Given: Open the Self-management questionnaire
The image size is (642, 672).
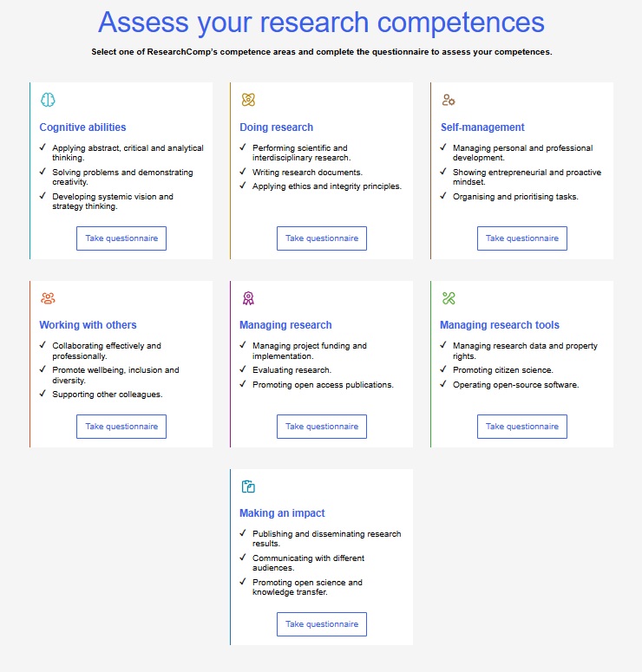Looking at the screenshot, I should pos(522,238).
